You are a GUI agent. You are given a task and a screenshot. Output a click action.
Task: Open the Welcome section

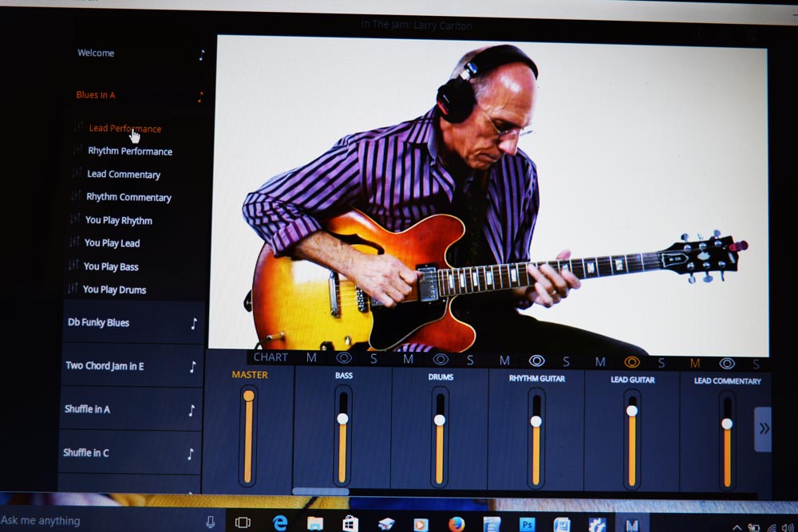click(96, 53)
